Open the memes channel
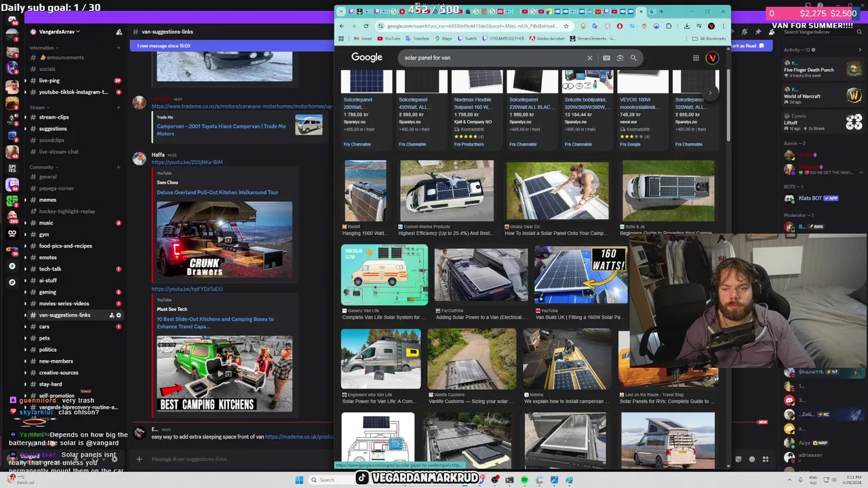 coord(75,200)
